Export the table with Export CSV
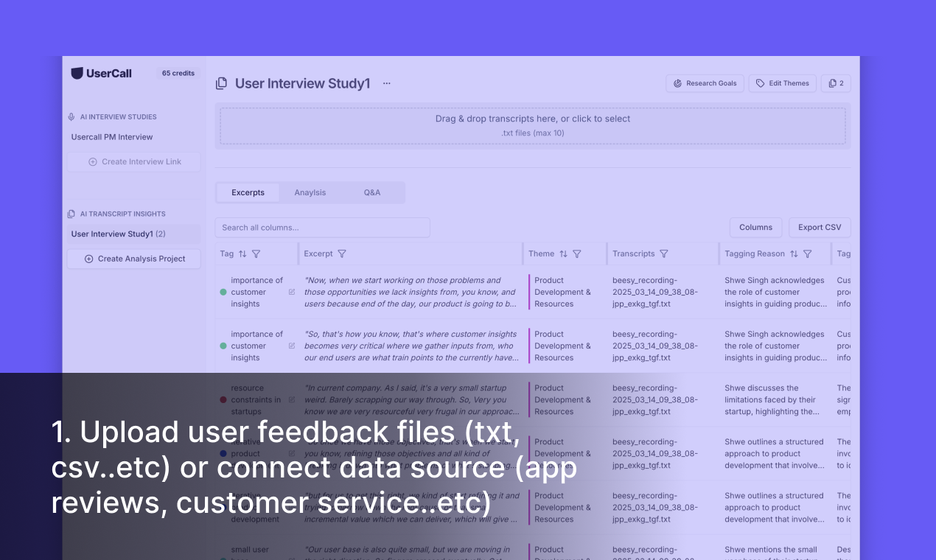 (820, 227)
